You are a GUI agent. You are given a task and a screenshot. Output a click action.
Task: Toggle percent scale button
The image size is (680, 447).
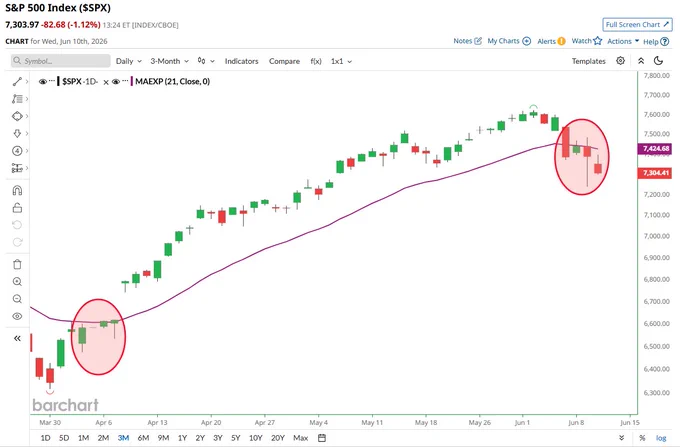pos(642,438)
